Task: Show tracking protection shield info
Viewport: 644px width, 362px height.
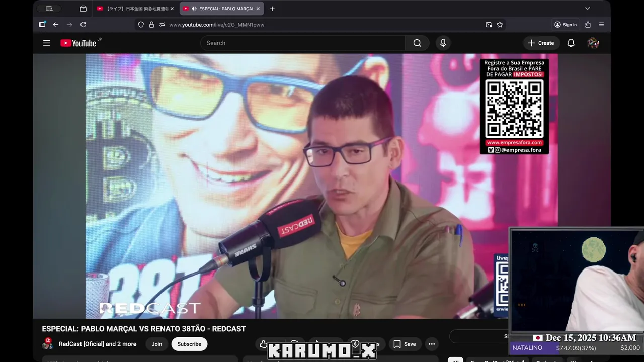Action: tap(141, 24)
